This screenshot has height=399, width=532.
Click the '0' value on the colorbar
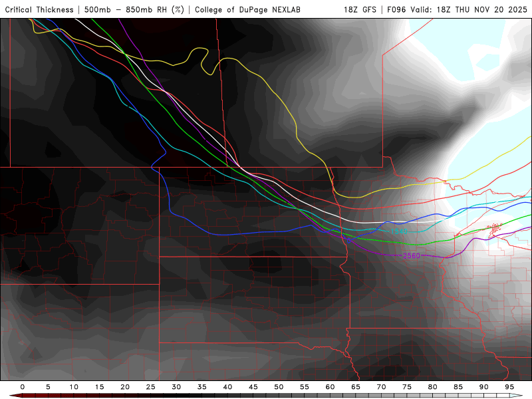coord(23,387)
